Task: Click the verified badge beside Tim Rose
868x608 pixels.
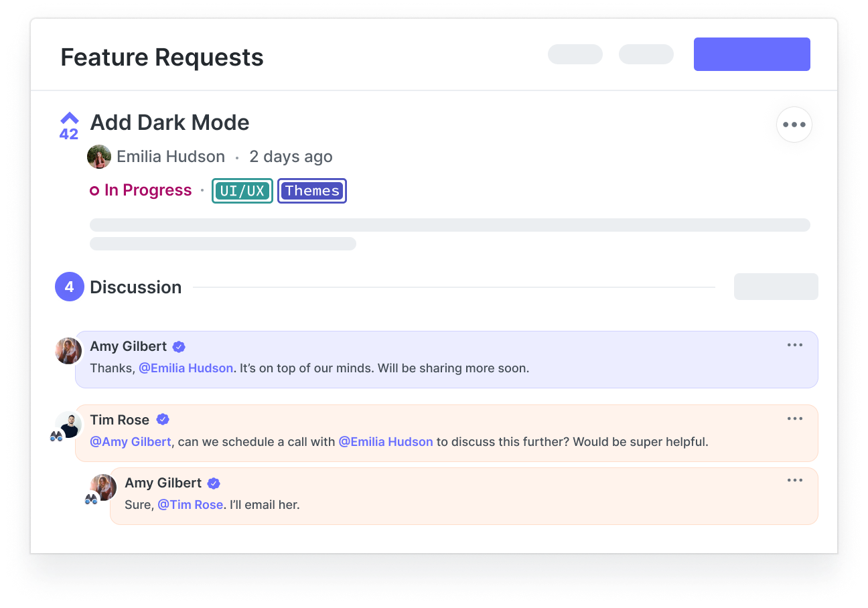Action: [163, 420]
